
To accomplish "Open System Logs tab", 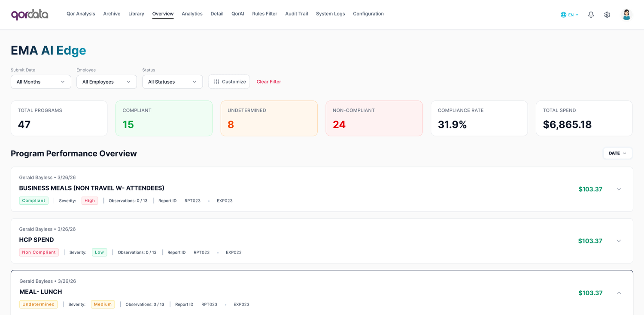I will point(331,14).
